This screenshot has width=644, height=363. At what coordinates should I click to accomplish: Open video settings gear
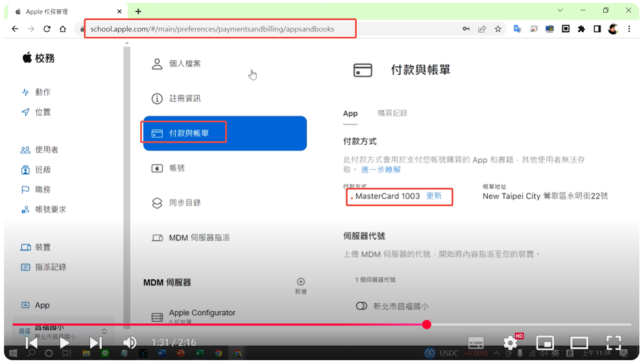(511, 342)
